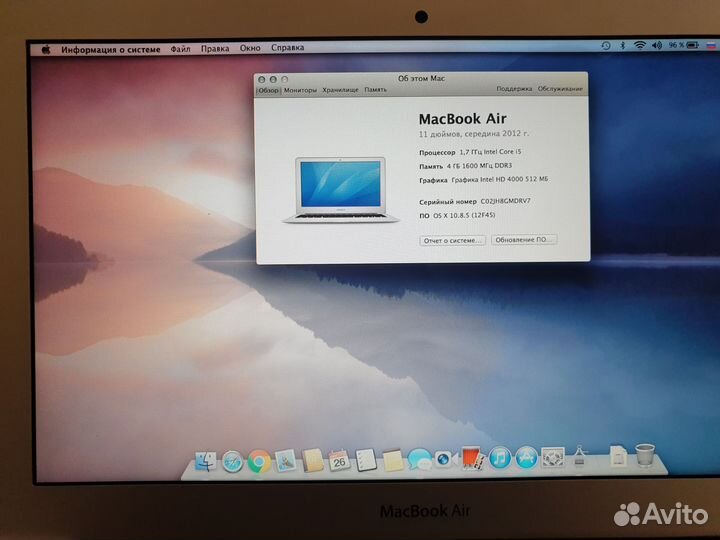Open the Apple menu
Image resolution: width=720 pixels, height=540 pixels.
click(x=46, y=50)
